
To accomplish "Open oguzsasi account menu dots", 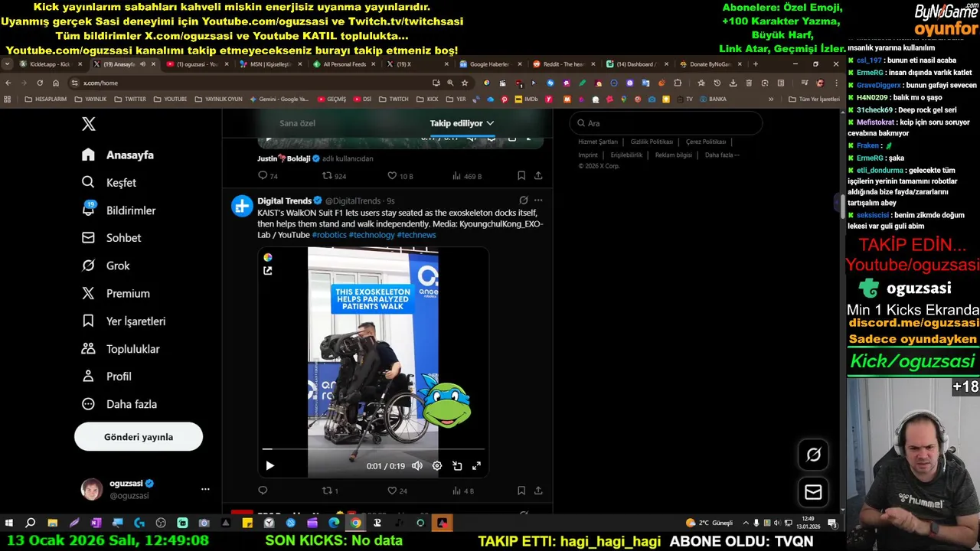I will (x=205, y=488).
